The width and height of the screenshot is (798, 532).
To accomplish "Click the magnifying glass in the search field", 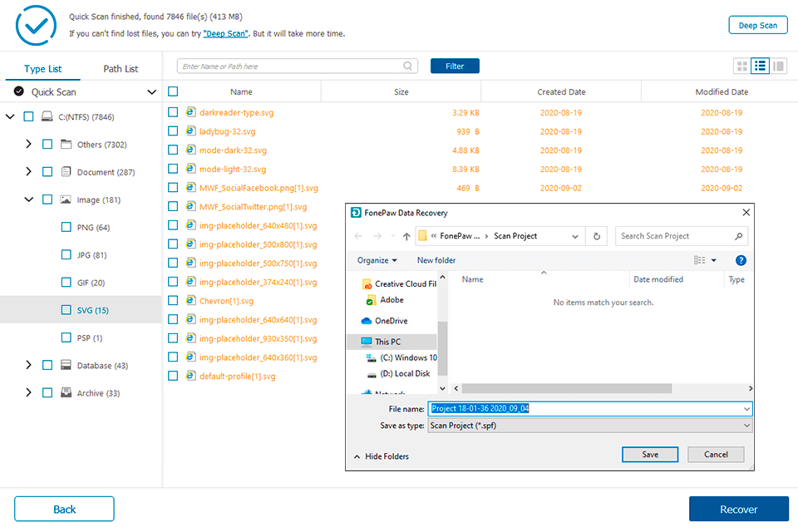I will point(406,66).
